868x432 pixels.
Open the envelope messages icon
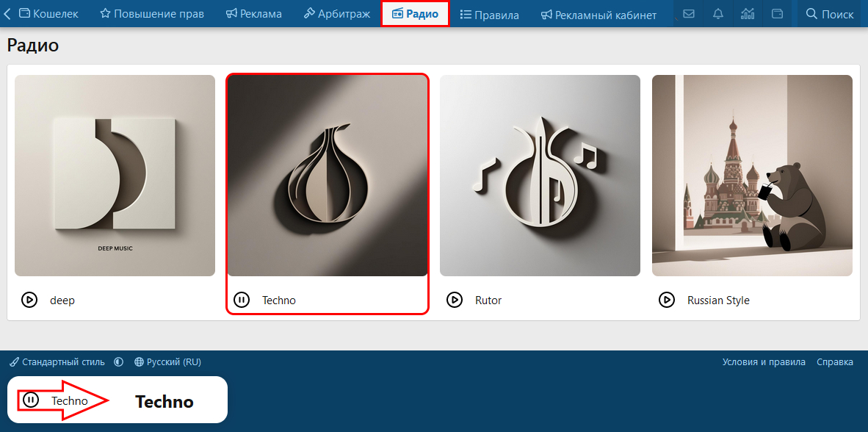(x=689, y=14)
